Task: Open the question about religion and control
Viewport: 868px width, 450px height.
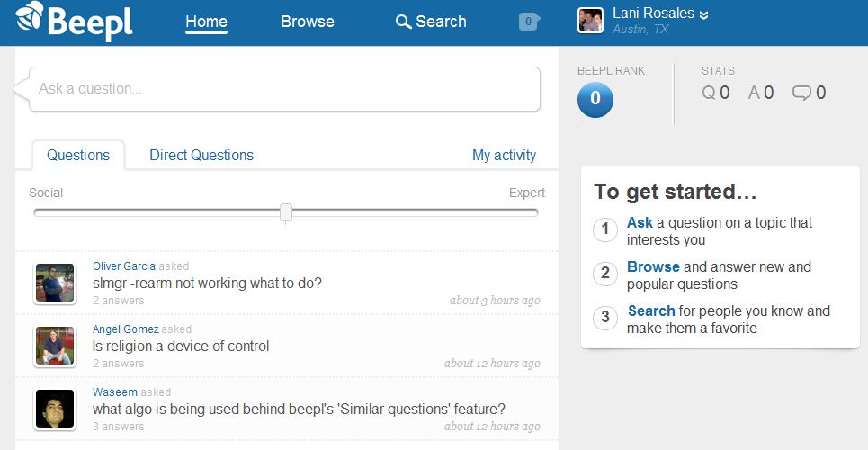Action: point(181,346)
